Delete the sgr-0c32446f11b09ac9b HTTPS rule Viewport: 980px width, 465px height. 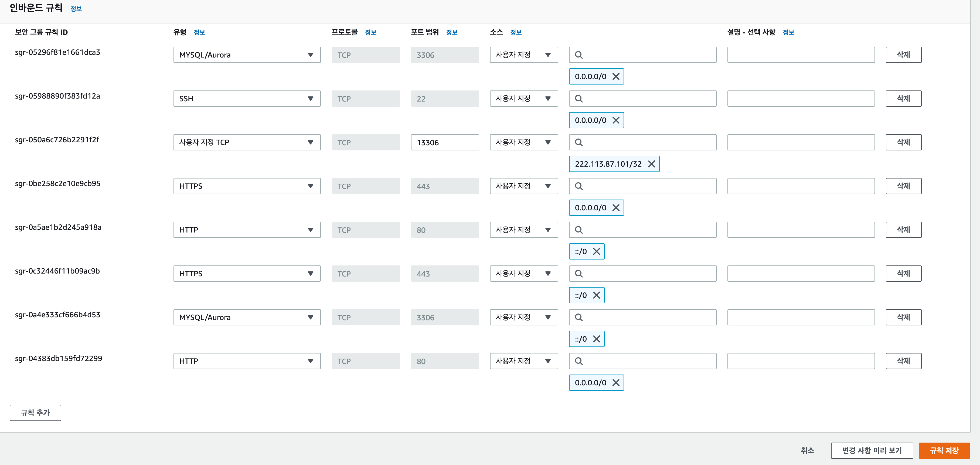coord(904,274)
